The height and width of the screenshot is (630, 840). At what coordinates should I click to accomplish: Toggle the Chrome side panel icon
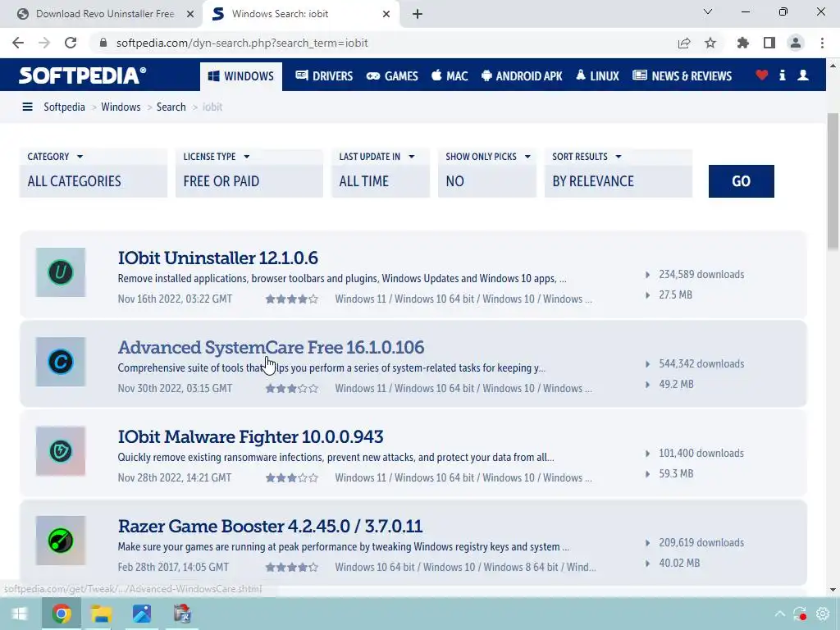(769, 43)
